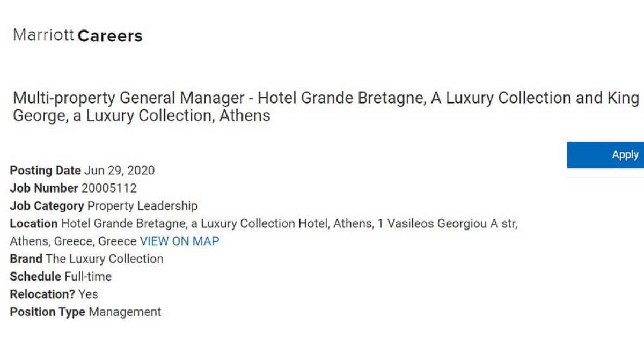Click the Yes relocation value
This screenshot has width=644, height=354.
(x=88, y=294)
